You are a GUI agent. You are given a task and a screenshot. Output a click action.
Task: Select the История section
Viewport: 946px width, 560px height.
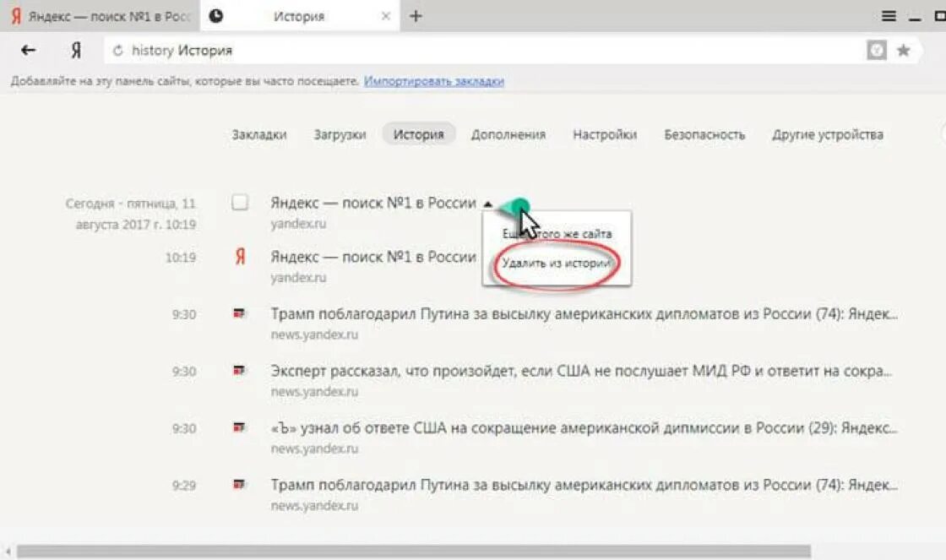(x=419, y=134)
